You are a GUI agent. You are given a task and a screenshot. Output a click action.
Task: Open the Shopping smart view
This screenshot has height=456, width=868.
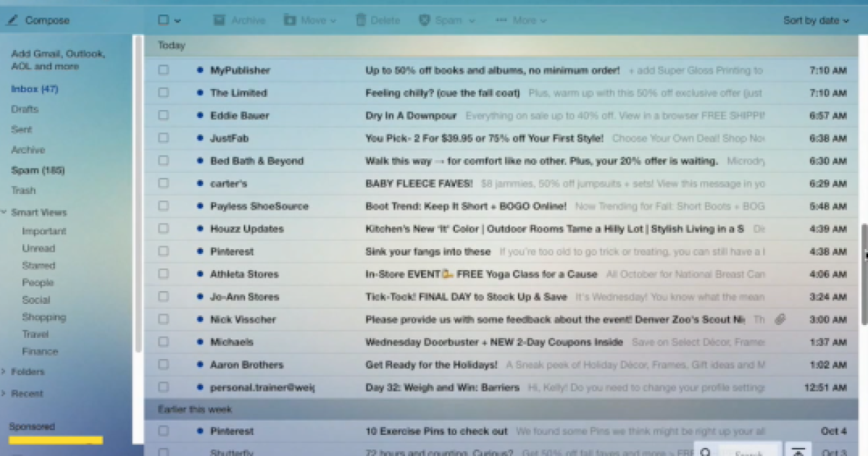coord(43,317)
